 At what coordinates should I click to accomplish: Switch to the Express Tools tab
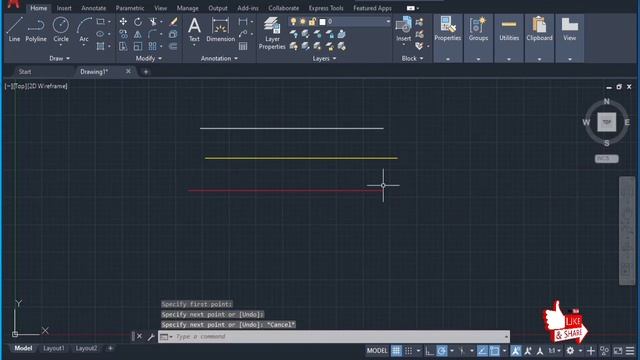[326, 8]
